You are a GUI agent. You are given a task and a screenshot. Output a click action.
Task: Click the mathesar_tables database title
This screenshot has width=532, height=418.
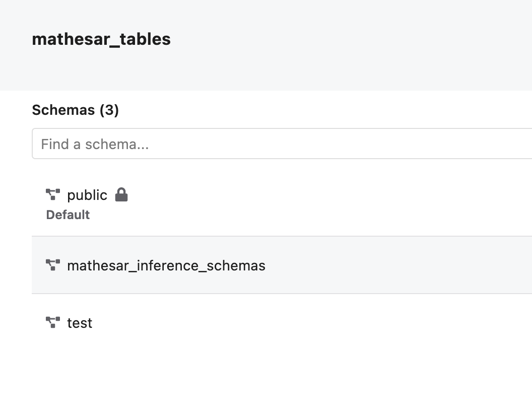pyautogui.click(x=101, y=39)
